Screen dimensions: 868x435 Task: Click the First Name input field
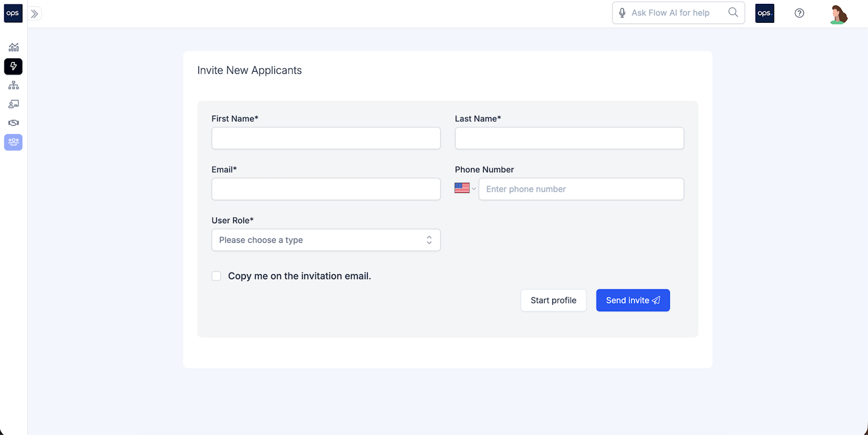coord(326,138)
